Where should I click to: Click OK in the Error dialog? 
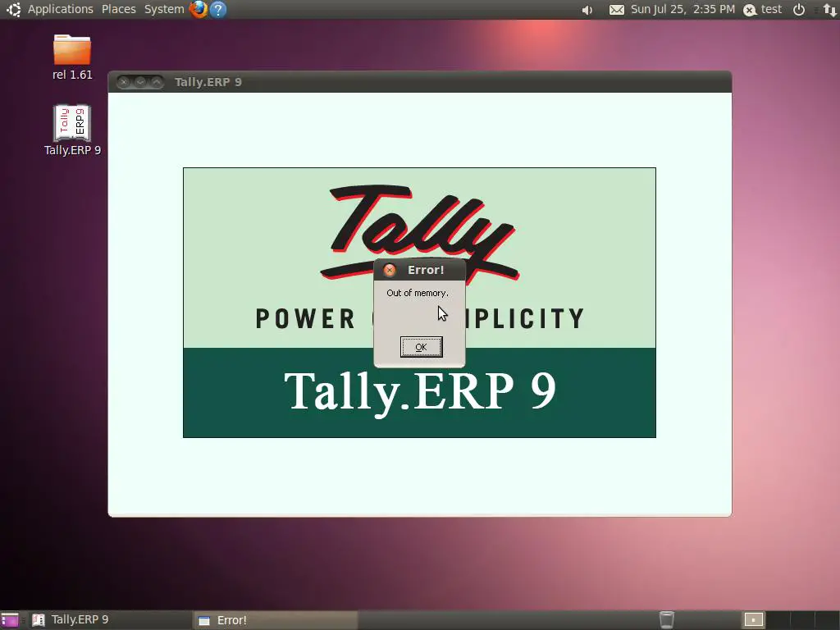click(x=421, y=347)
